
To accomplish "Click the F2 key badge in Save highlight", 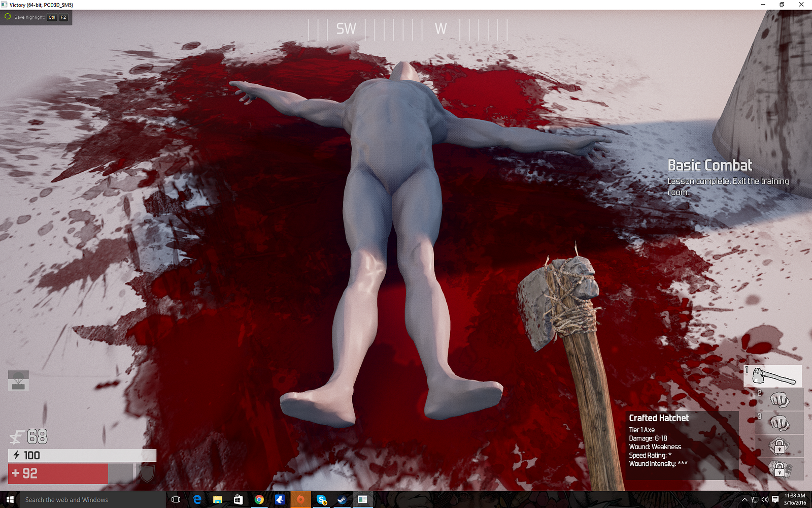I will 63,17.
